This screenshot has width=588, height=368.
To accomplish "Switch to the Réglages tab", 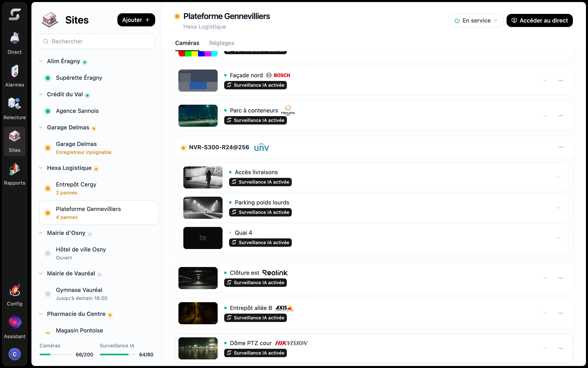I will tap(222, 43).
